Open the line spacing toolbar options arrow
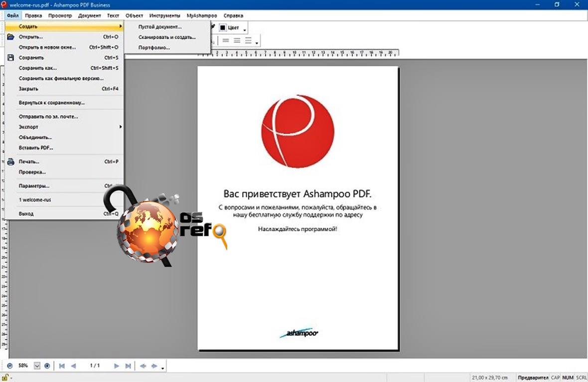Image resolution: width=588 pixels, height=382 pixels. coord(257,43)
